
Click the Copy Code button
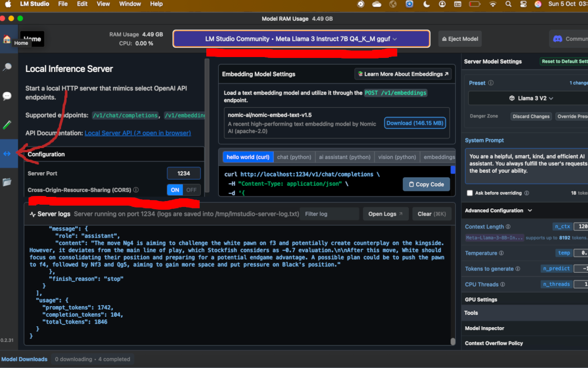pyautogui.click(x=426, y=184)
